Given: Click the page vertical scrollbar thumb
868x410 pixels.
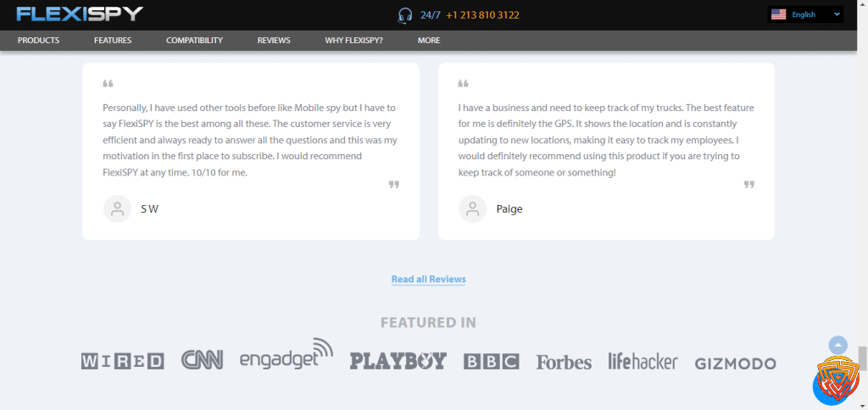Looking at the screenshot, I should [x=862, y=358].
